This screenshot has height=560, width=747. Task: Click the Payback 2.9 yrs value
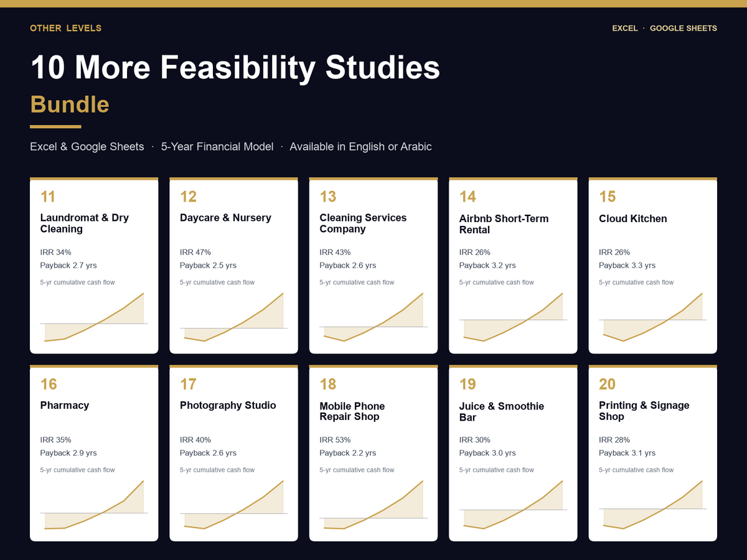click(68, 453)
